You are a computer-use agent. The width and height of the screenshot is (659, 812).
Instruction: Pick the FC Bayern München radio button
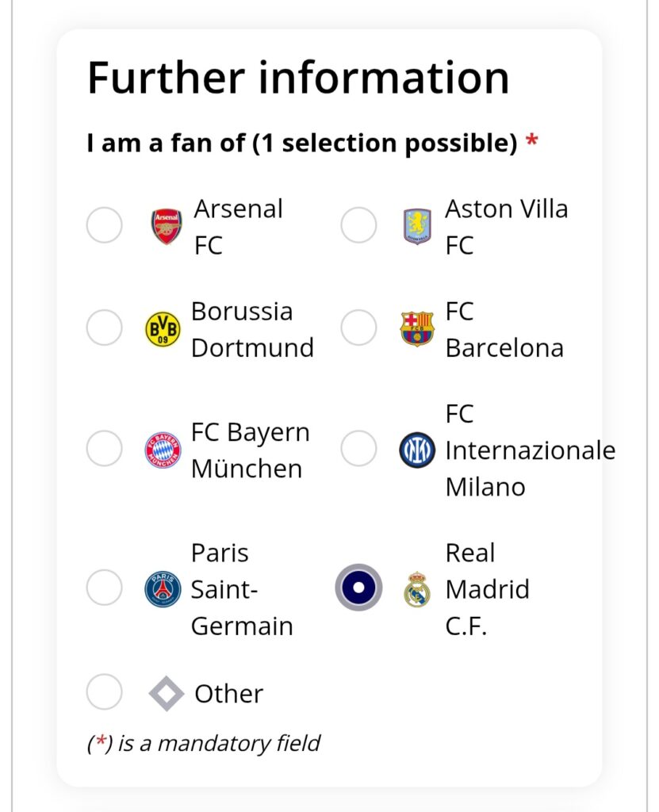pyautogui.click(x=104, y=449)
